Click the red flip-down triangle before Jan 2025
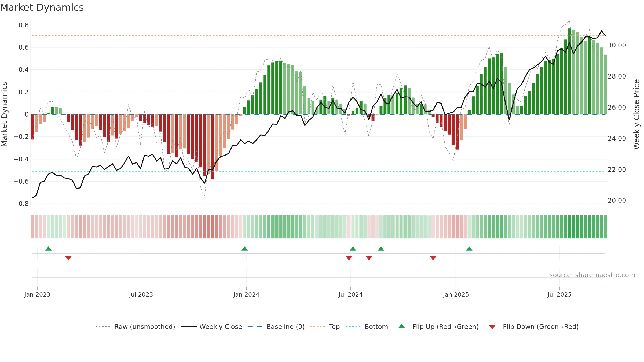The image size is (644, 362). (433, 258)
